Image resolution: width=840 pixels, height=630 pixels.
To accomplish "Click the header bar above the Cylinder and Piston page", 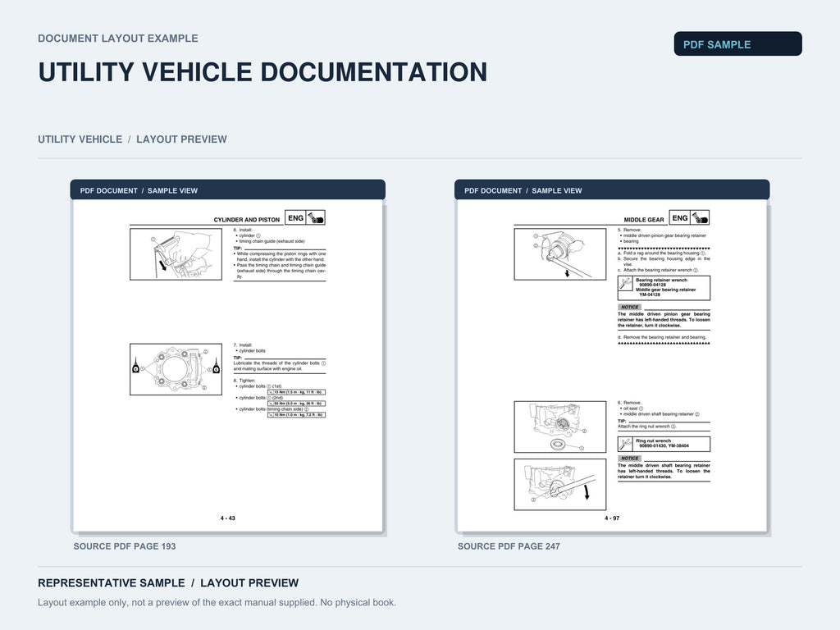I will pyautogui.click(x=228, y=190).
